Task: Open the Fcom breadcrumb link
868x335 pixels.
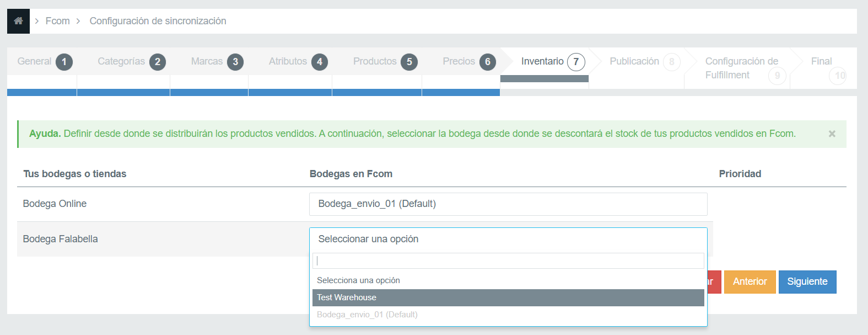Action: 57,21
